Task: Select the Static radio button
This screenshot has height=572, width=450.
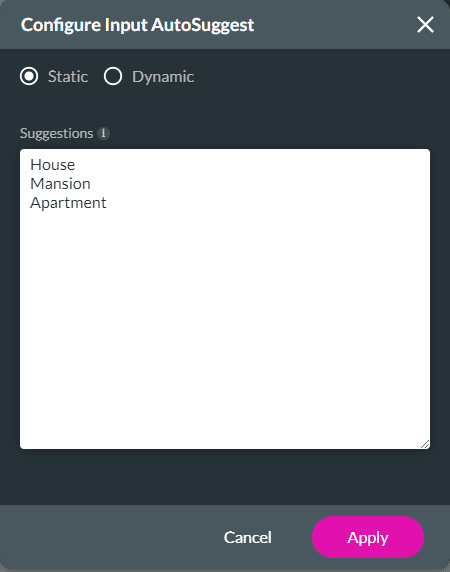Action: point(29,76)
